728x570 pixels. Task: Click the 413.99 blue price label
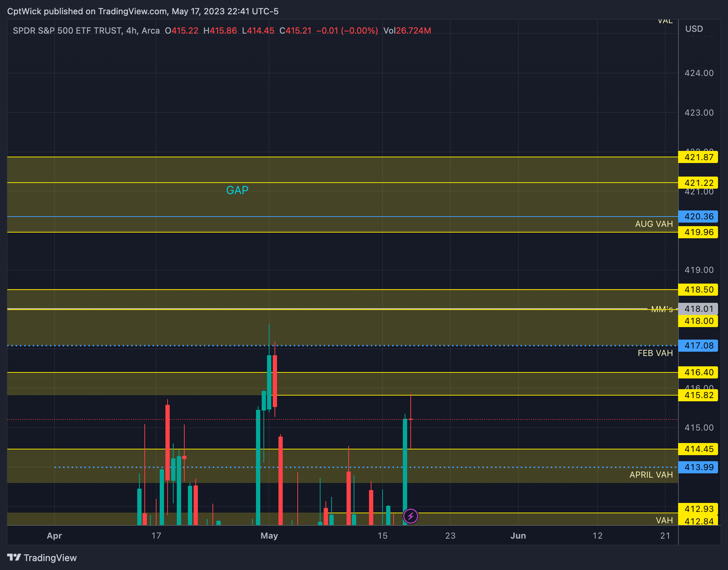pos(698,467)
